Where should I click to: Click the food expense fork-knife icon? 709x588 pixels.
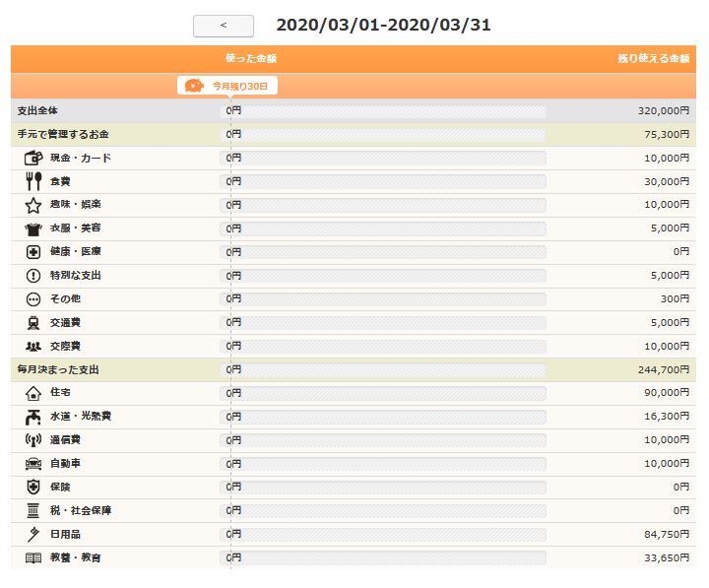click(33, 181)
